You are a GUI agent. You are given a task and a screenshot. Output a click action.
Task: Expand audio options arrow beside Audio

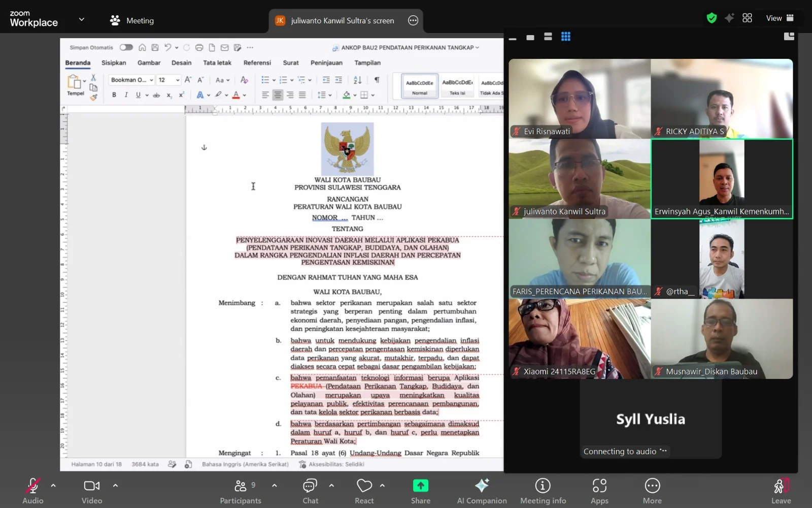[x=53, y=486]
